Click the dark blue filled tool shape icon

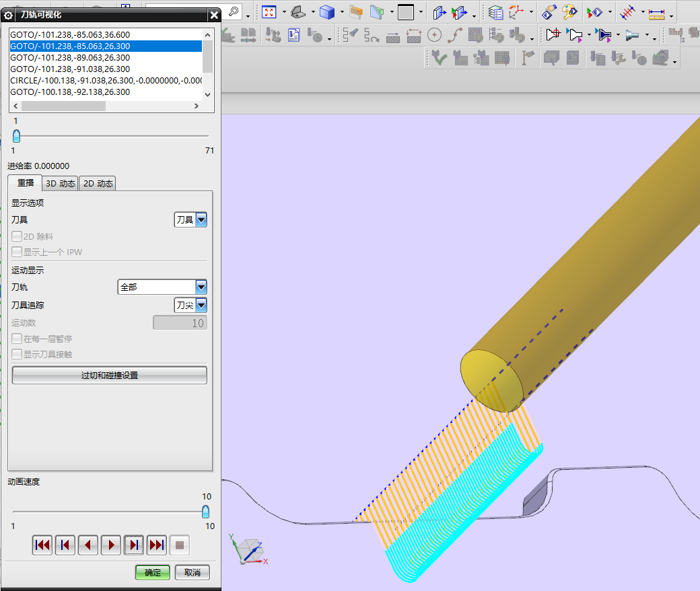coord(604,35)
